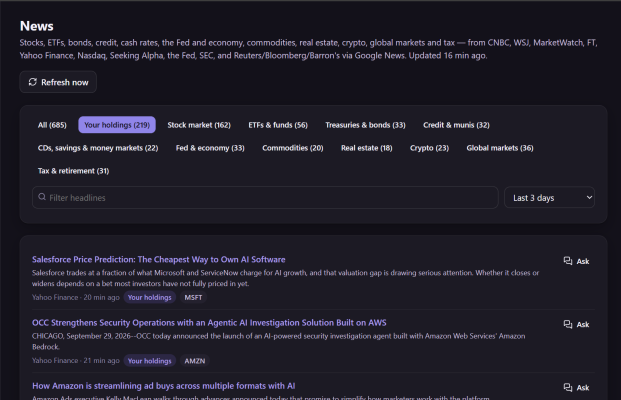Open the Real estate (18) category

click(x=367, y=148)
